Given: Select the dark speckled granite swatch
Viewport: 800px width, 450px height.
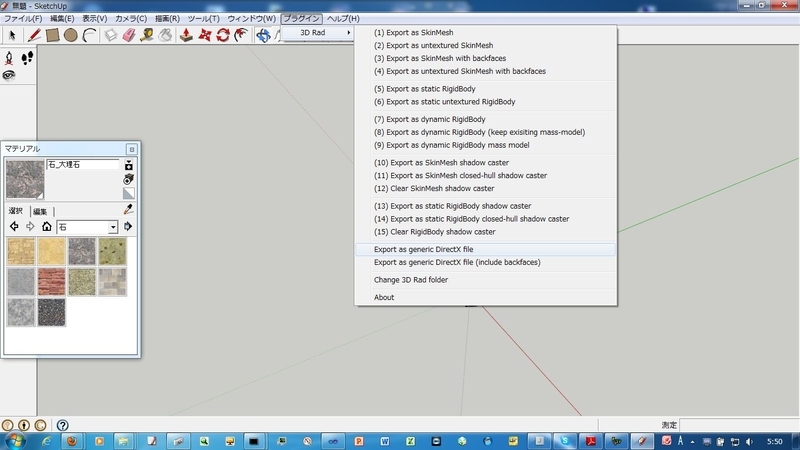Looking at the screenshot, I should tap(52, 312).
